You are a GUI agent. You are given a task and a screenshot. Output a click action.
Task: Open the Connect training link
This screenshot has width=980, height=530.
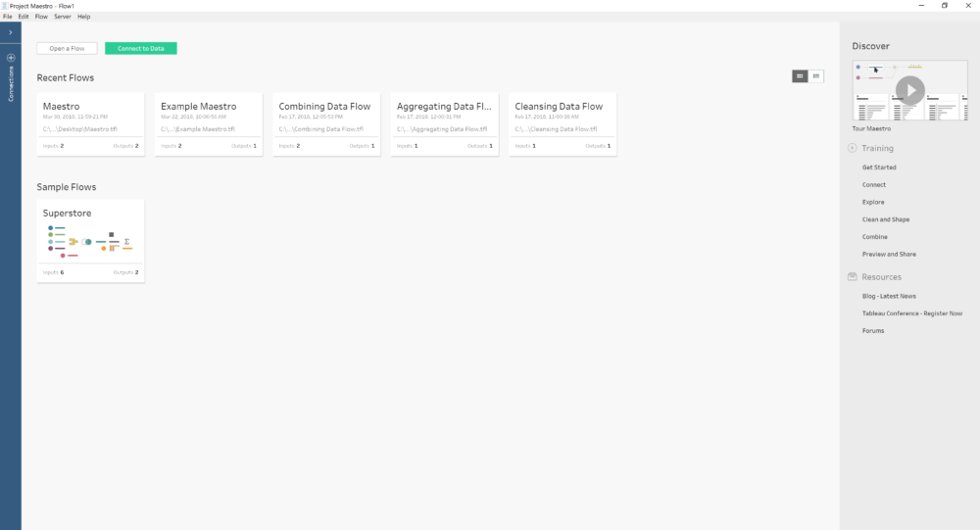coord(874,185)
